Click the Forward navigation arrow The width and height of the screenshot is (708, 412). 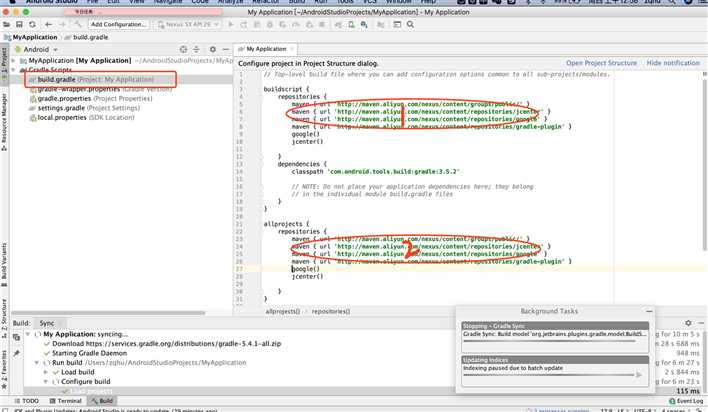pyautogui.click(x=62, y=24)
